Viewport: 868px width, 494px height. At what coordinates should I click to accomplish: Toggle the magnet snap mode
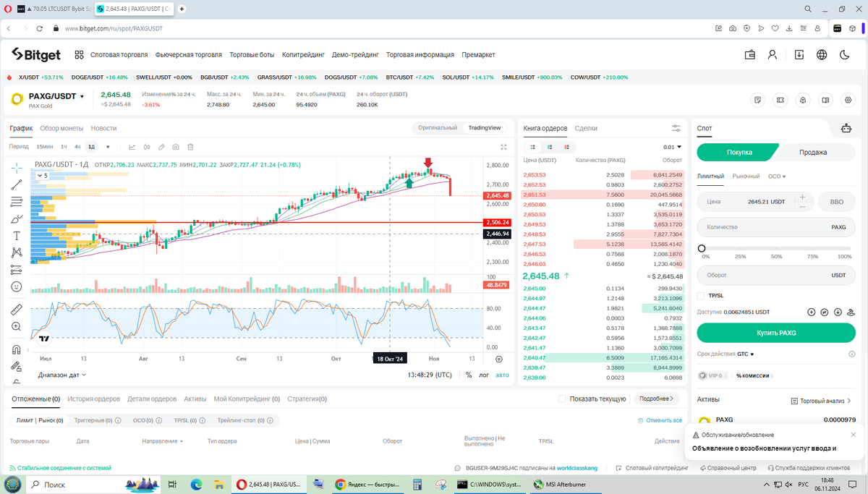tap(17, 349)
